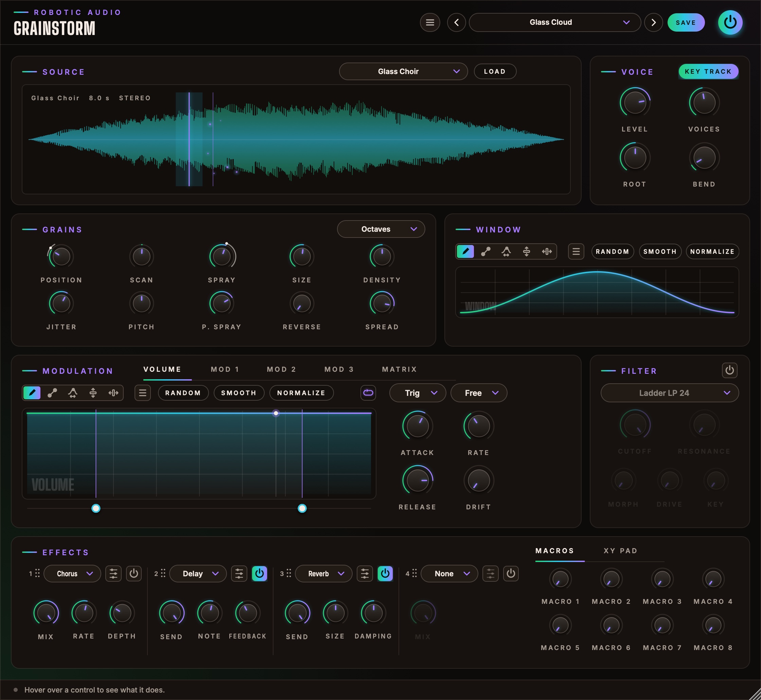Screen dimensions: 761x700
Task: Open Reverb effect settings sliders
Action: point(365,574)
